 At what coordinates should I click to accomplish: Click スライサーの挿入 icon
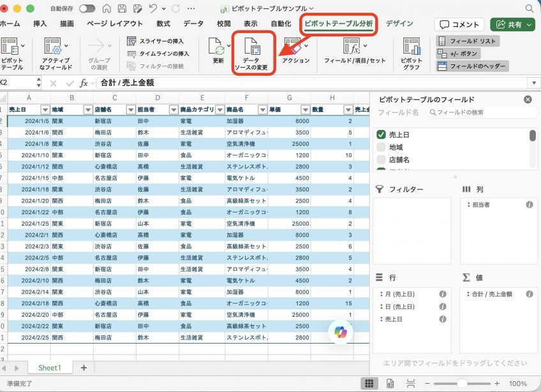coord(131,41)
